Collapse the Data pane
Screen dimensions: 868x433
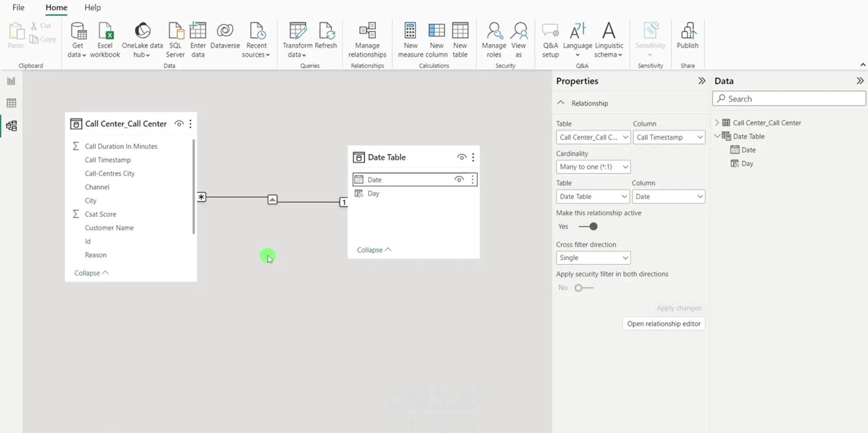click(860, 81)
